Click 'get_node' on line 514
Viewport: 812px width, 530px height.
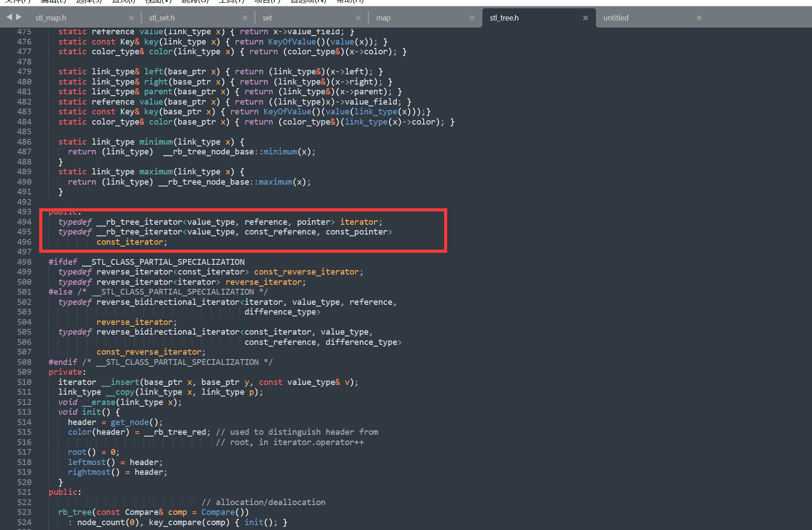tap(130, 422)
